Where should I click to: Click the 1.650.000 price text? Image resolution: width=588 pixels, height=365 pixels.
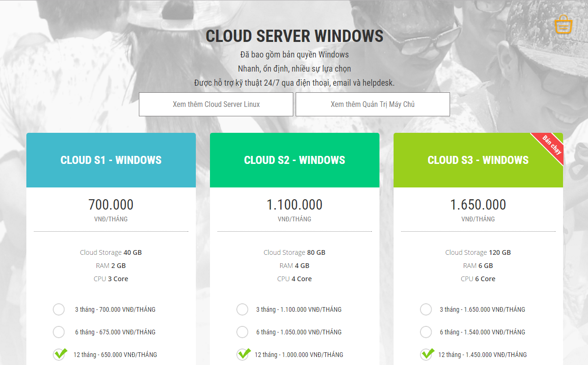coord(478,205)
